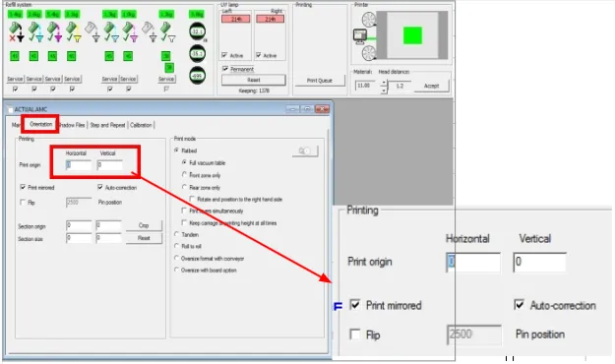
Task: Select Rear zone only option
Action: [184, 187]
